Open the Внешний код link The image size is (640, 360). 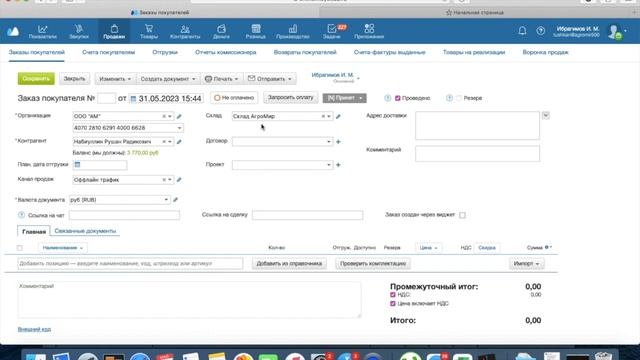[34, 329]
